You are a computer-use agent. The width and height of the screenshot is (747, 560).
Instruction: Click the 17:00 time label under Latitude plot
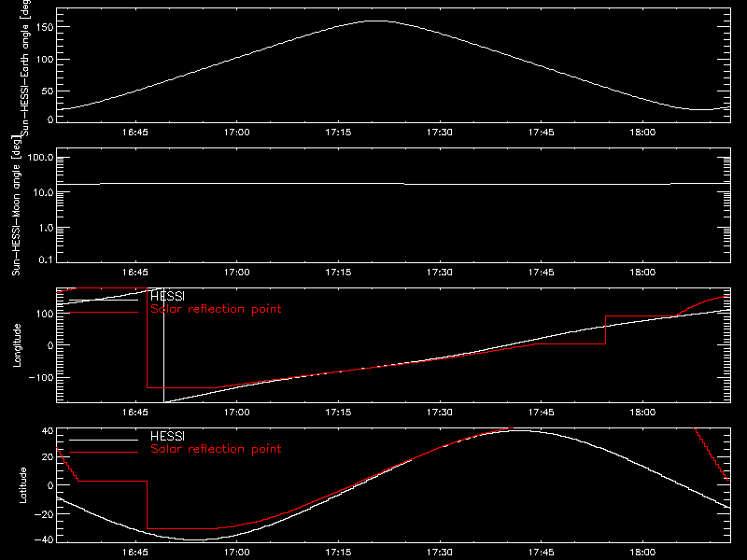point(236,553)
